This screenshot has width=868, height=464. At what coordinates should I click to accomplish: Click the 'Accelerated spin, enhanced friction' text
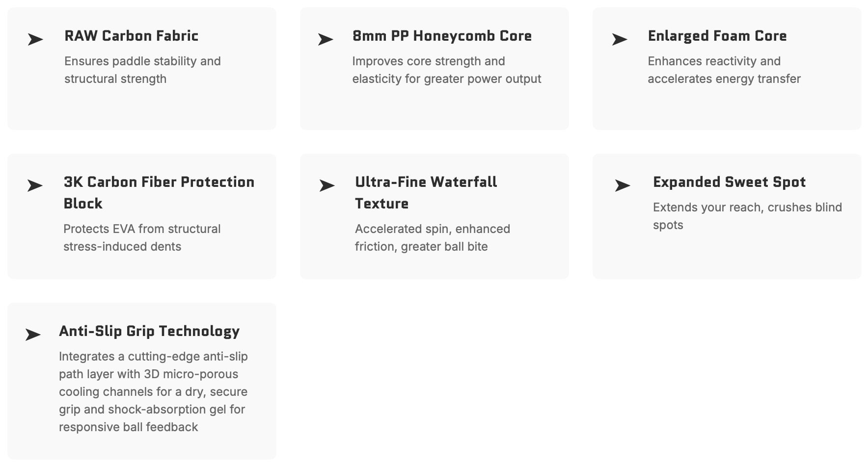tap(432, 238)
